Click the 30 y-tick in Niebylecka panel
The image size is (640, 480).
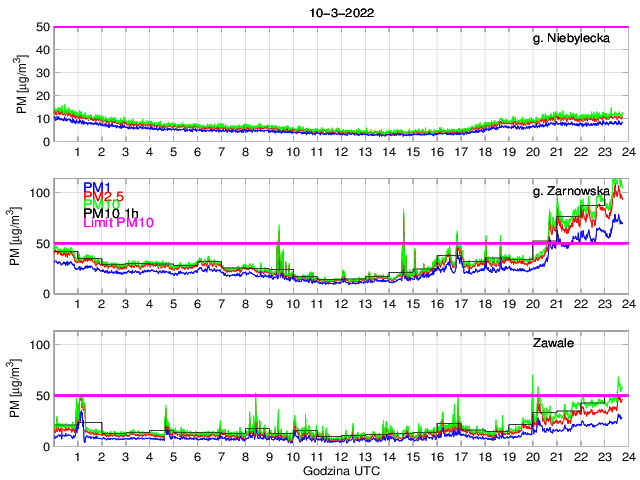(x=43, y=73)
